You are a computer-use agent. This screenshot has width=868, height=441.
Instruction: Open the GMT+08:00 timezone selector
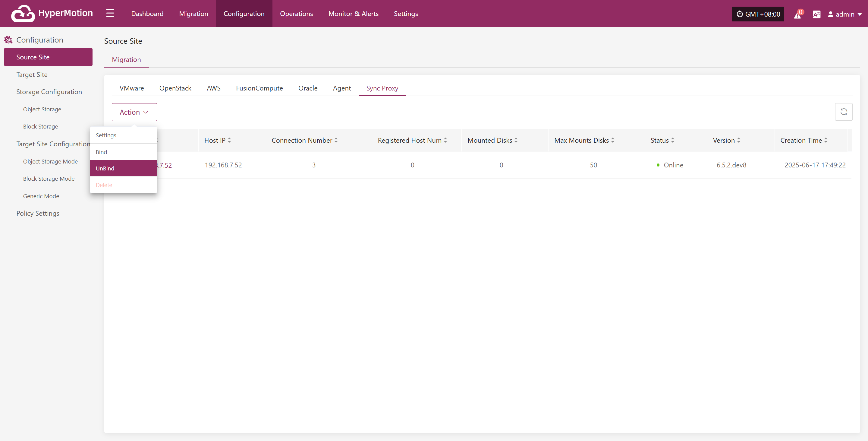pos(758,14)
